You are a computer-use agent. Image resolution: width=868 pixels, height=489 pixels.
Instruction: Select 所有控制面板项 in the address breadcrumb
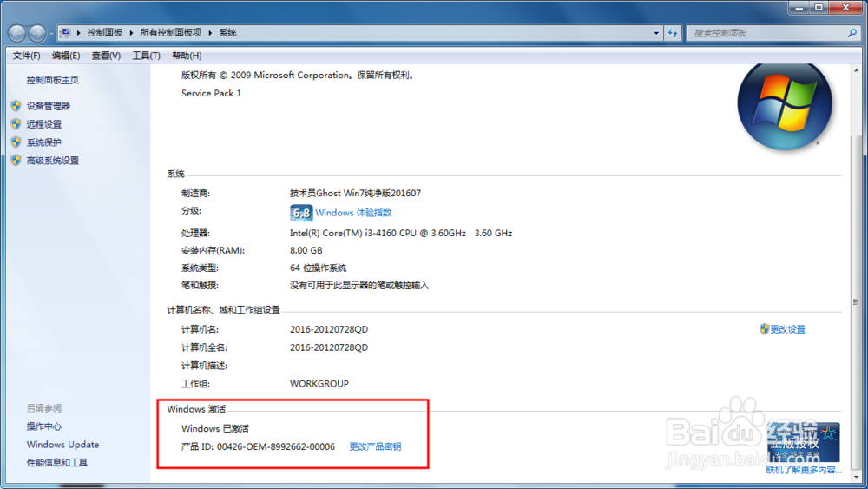[x=170, y=33]
